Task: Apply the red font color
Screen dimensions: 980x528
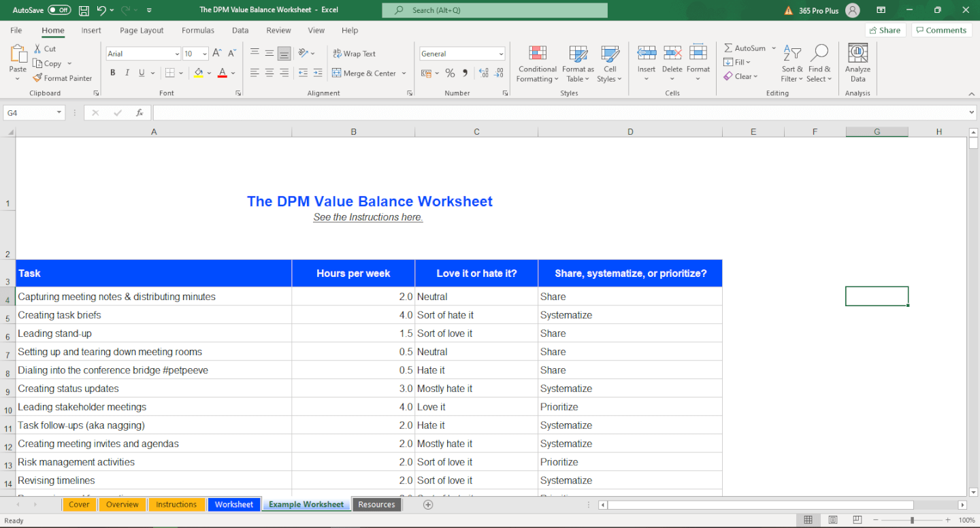Action: pyautogui.click(x=222, y=73)
